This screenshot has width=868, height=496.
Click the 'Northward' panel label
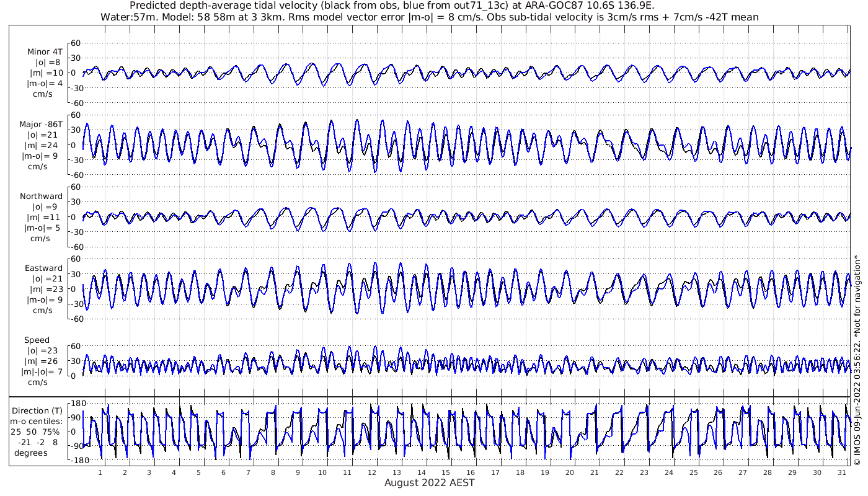41,197
